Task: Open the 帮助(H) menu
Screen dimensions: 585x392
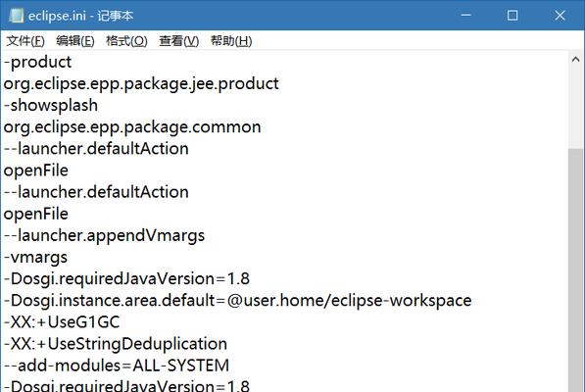Action: (x=231, y=40)
